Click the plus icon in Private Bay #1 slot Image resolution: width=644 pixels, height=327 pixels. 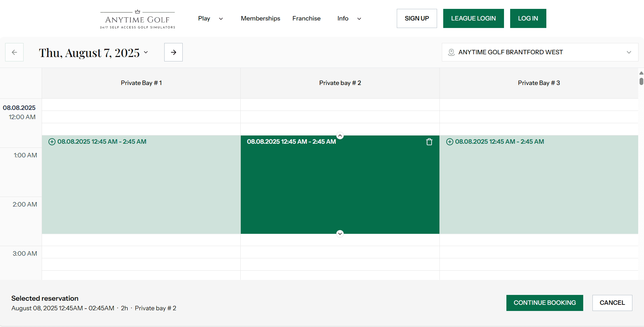click(52, 142)
